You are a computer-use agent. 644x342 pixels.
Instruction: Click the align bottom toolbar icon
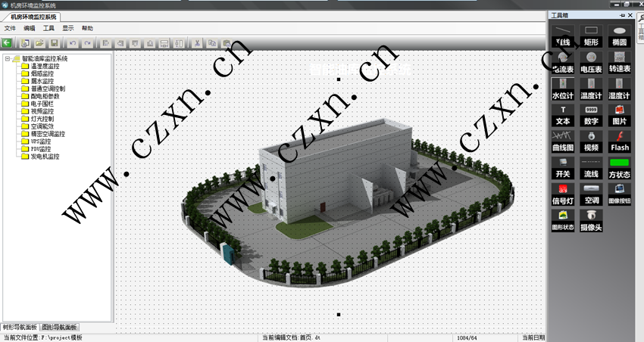pyautogui.click(x=150, y=42)
